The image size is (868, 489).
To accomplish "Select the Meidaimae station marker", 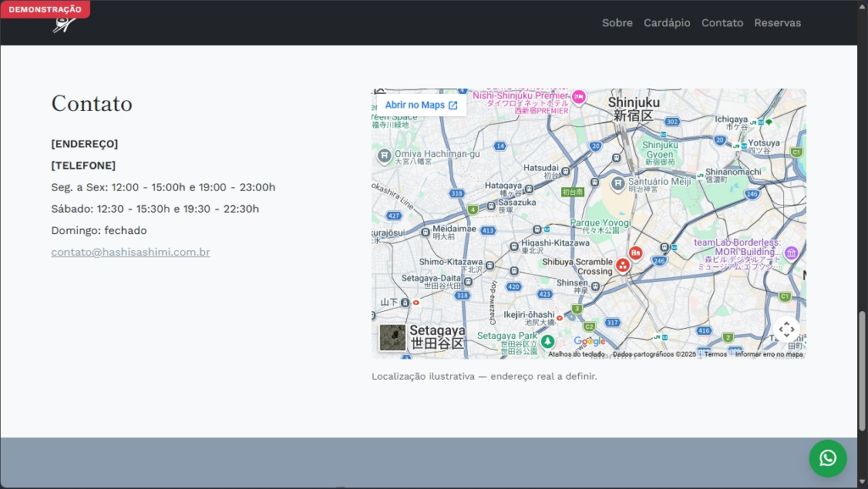I will pos(426,232).
